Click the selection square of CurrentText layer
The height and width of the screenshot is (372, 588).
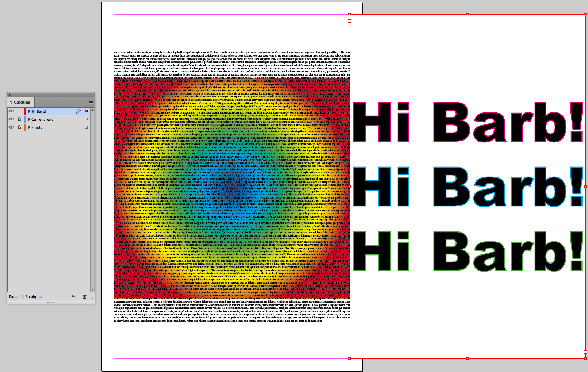click(x=87, y=119)
